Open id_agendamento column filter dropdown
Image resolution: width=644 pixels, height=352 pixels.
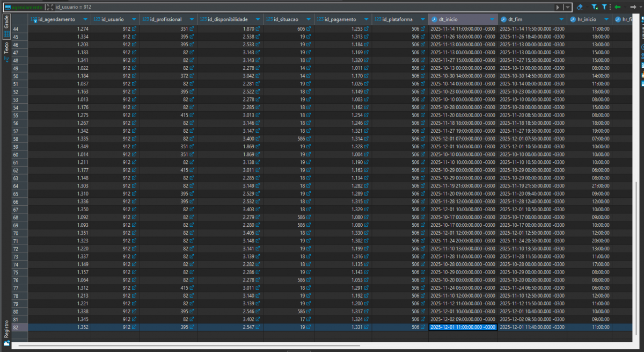coord(85,19)
